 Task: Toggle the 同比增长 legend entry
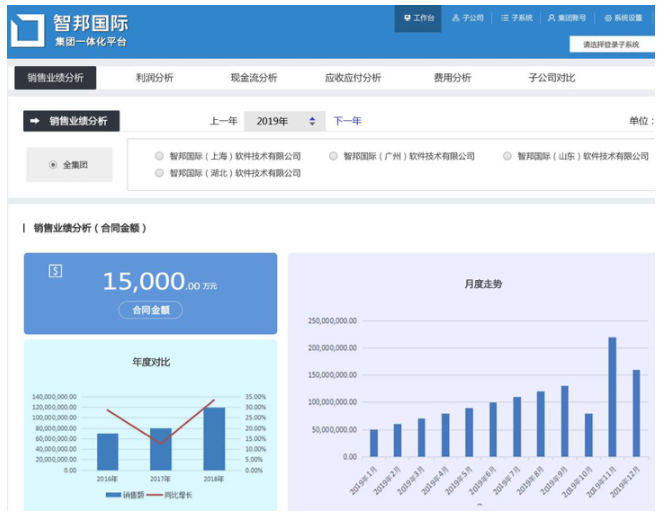pos(169,495)
